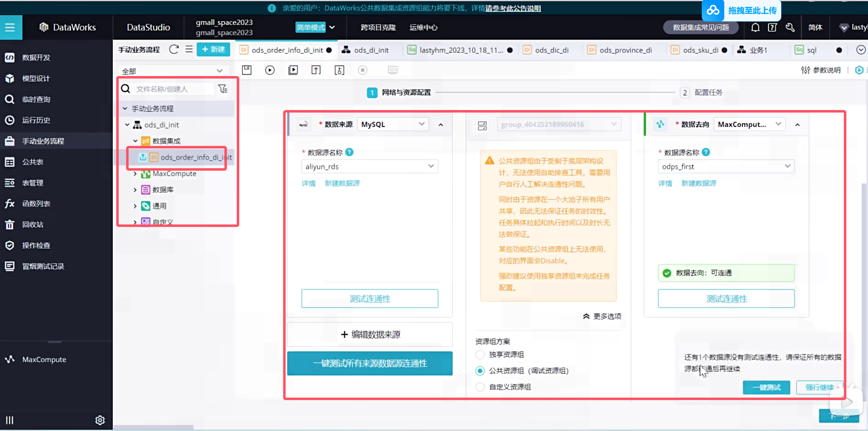
Task: Click the refresh icon beside 手动业务流程
Action: 174,49
